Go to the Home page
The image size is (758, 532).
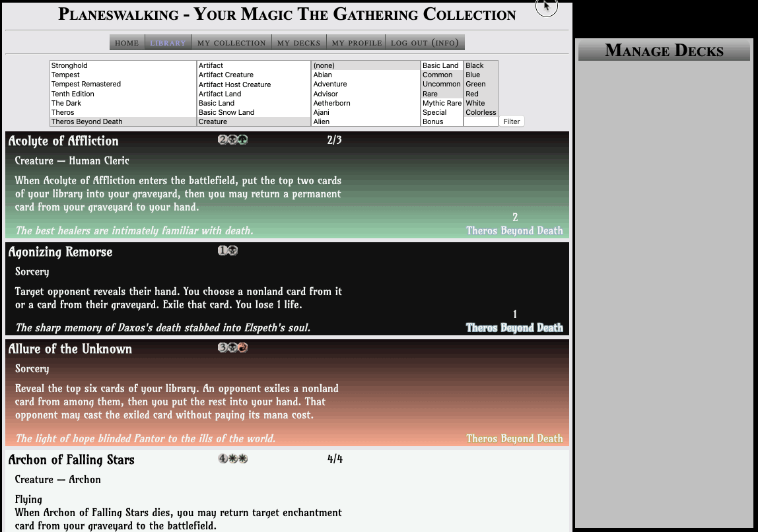pos(127,42)
